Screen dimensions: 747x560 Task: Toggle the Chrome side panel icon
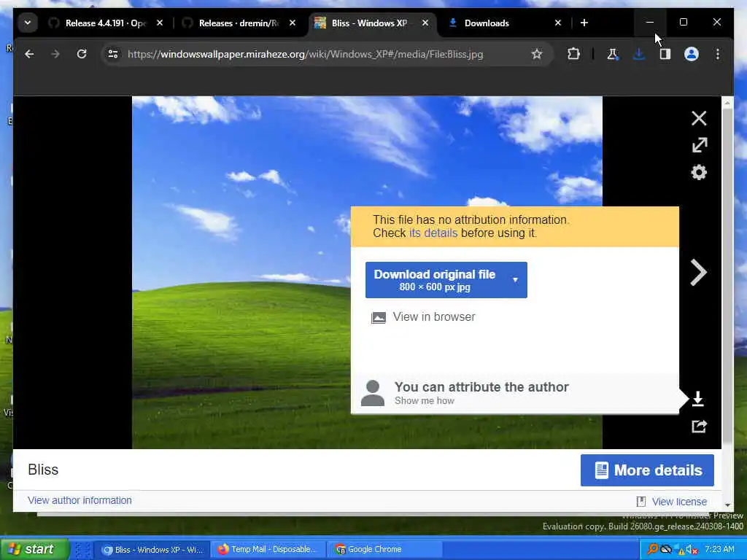click(x=665, y=54)
